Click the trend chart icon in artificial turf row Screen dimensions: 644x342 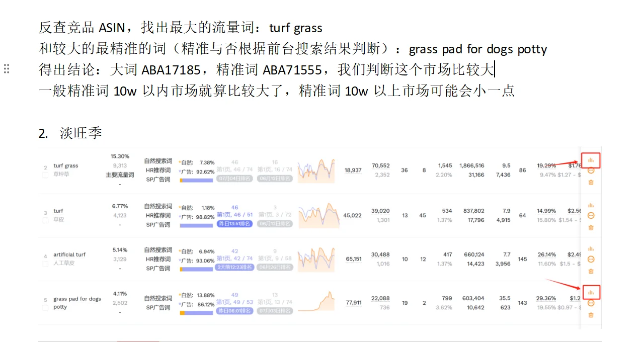click(591, 248)
